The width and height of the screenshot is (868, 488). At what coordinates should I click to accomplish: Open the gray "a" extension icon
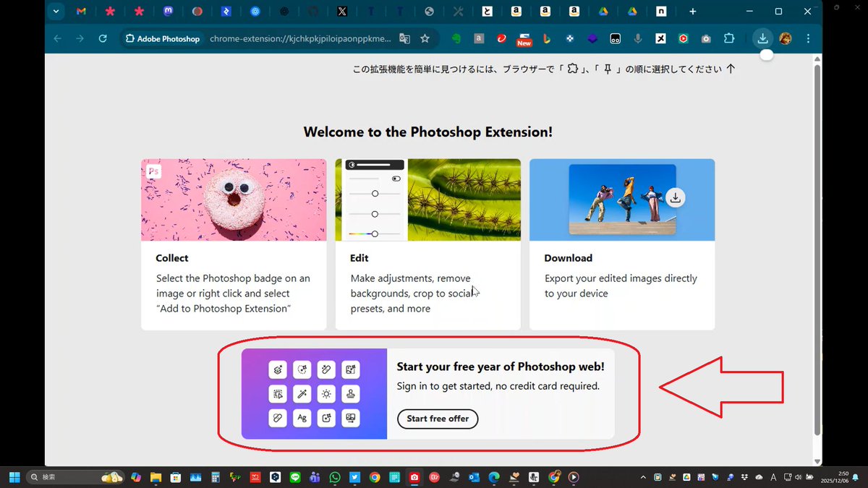[x=479, y=38]
